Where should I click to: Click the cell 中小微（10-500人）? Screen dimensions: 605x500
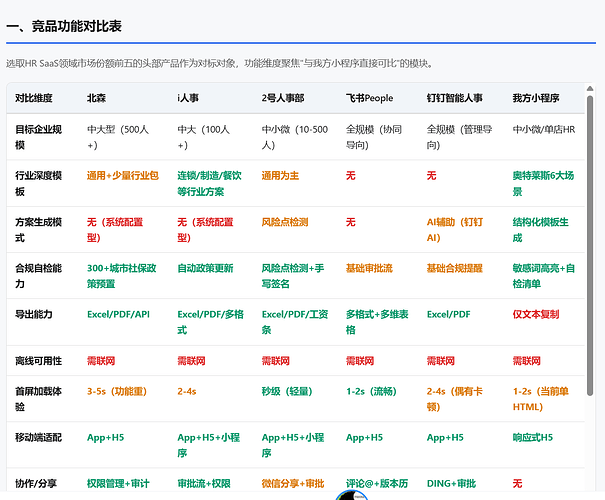[295, 137]
